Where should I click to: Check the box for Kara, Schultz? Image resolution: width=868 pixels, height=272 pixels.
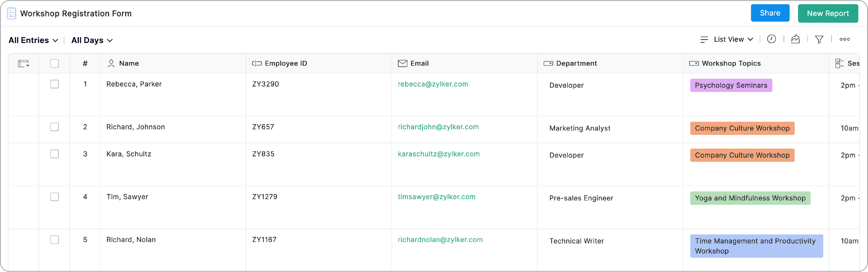[55, 154]
